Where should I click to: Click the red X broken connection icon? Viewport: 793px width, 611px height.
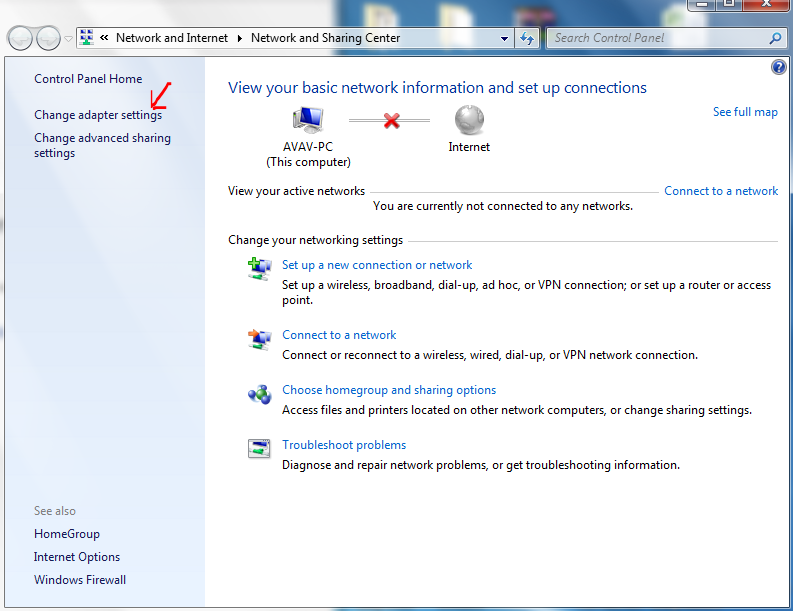pos(392,120)
